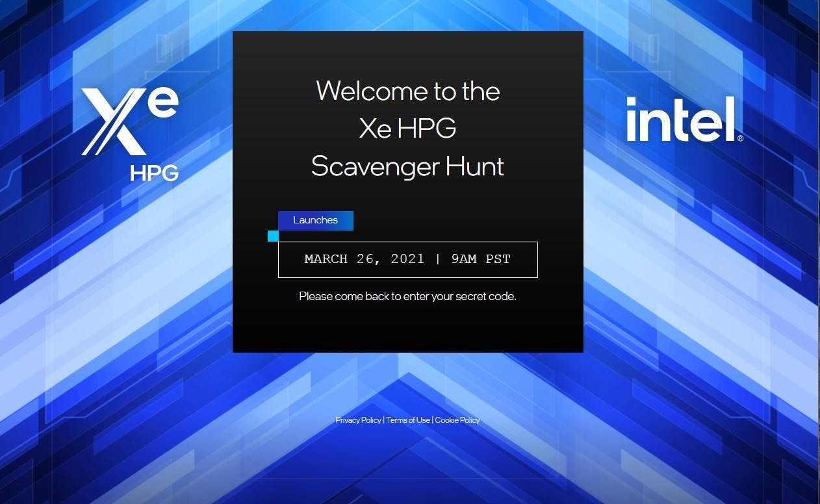The height and width of the screenshot is (504, 820).
Task: Open the Terms of Use link
Action: click(x=408, y=420)
